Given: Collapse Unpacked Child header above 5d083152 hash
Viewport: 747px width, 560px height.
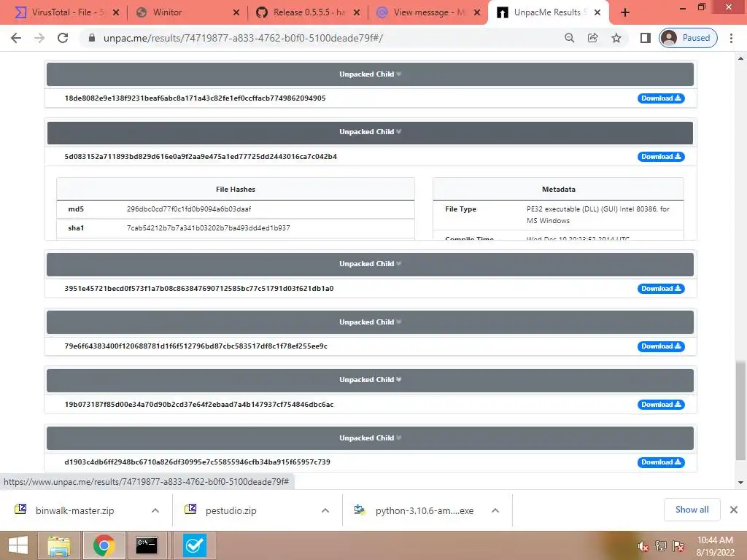Looking at the screenshot, I should (370, 133).
